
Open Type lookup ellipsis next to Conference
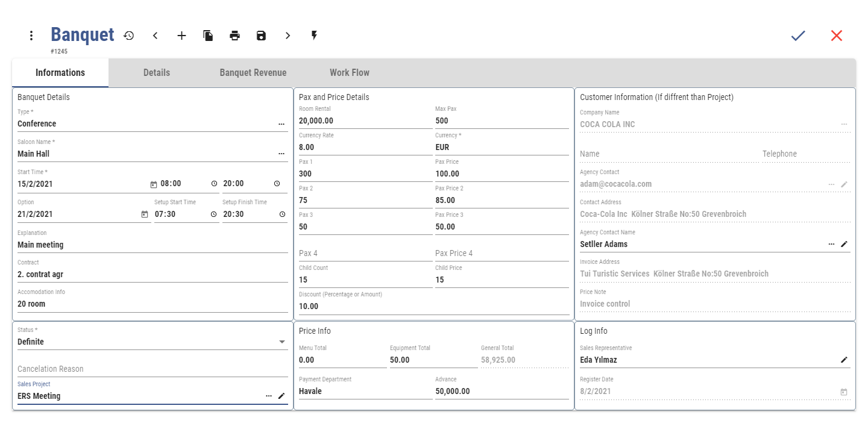coord(281,124)
